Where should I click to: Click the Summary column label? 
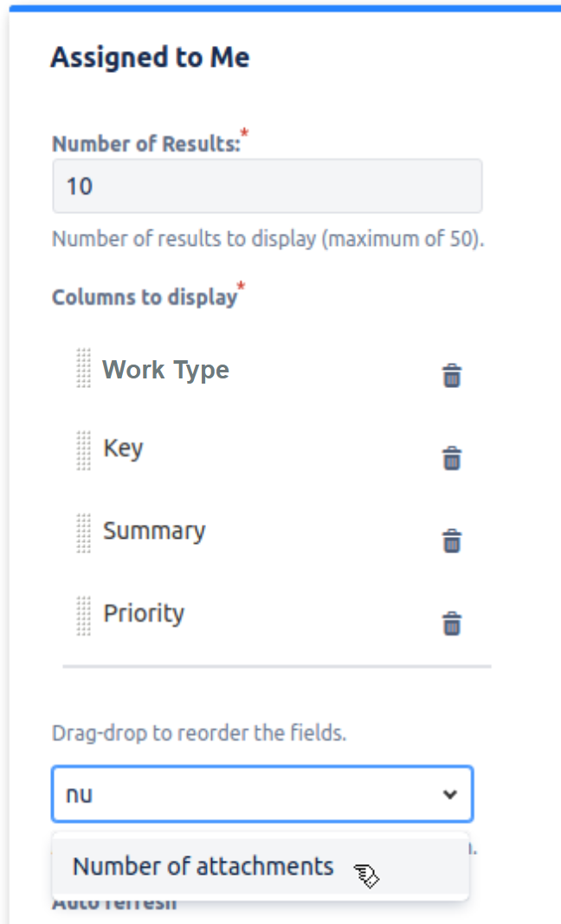coord(154,531)
